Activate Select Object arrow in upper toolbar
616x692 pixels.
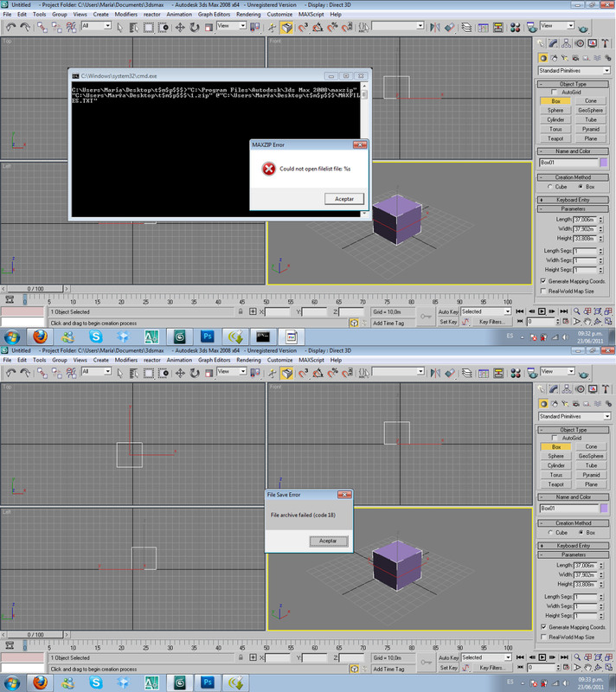click(120, 28)
